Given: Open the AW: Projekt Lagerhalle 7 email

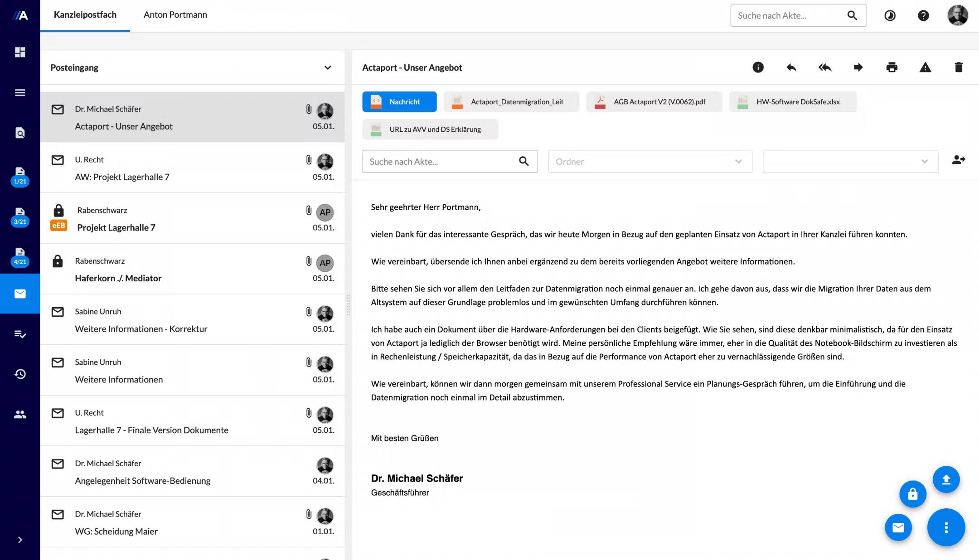Looking at the screenshot, I should click(x=192, y=168).
